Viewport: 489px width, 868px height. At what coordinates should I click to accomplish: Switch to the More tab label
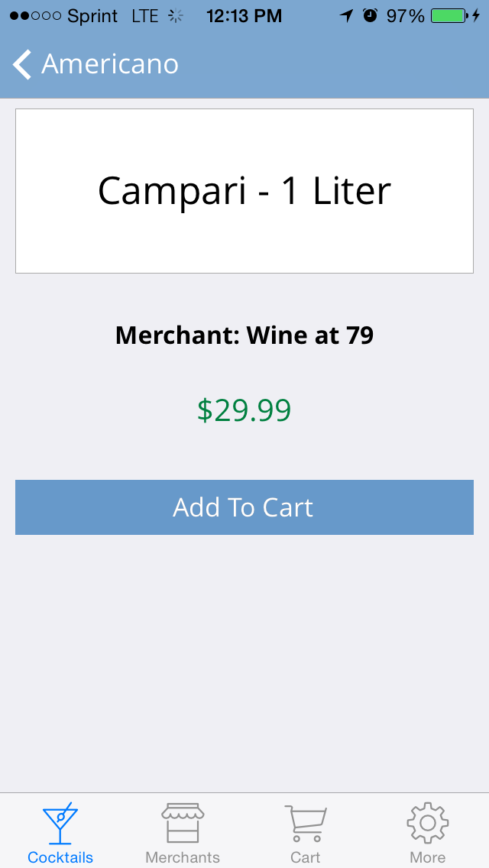428,857
